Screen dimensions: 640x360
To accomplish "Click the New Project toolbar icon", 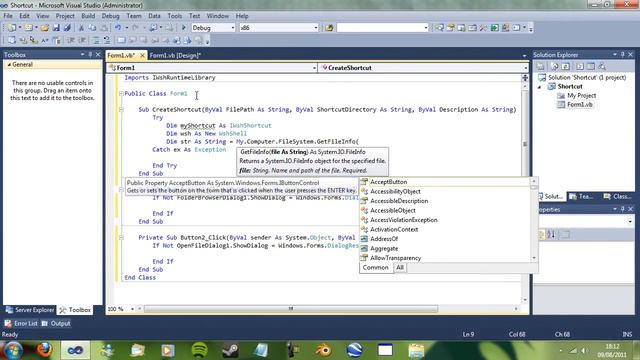I will pyautogui.click(x=11, y=28).
